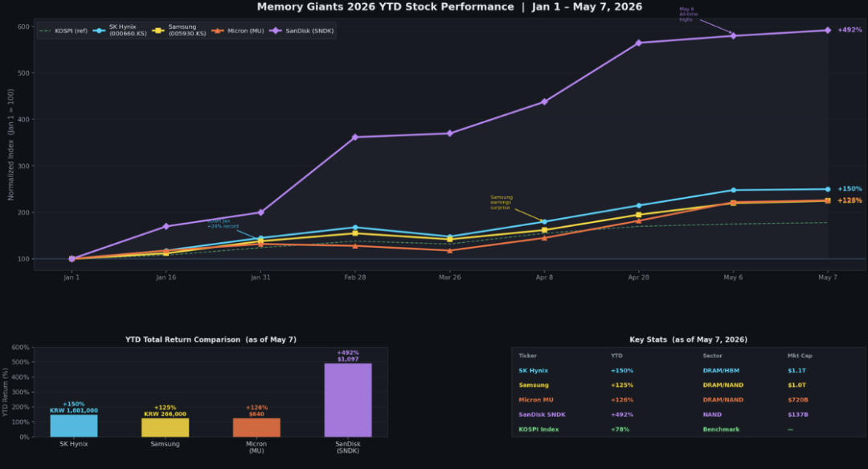Viewport: 868px width, 469px height.
Task: Click the blue SK Hynix bar
Action: 74,426
